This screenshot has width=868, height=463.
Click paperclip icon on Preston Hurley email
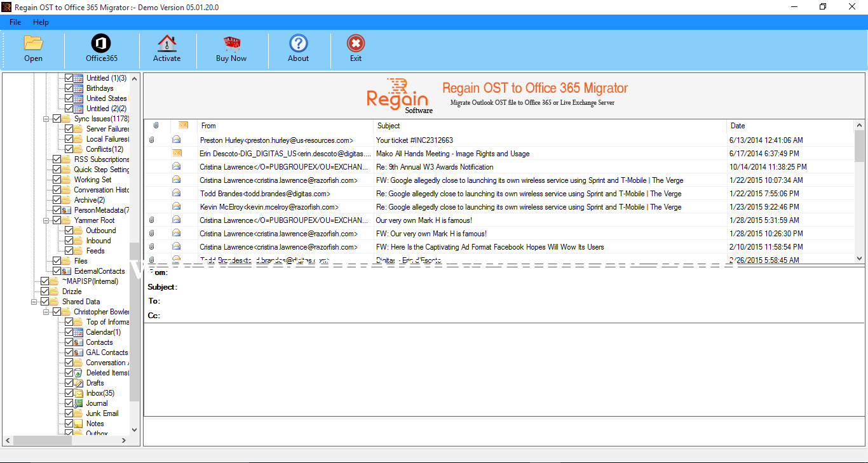151,140
